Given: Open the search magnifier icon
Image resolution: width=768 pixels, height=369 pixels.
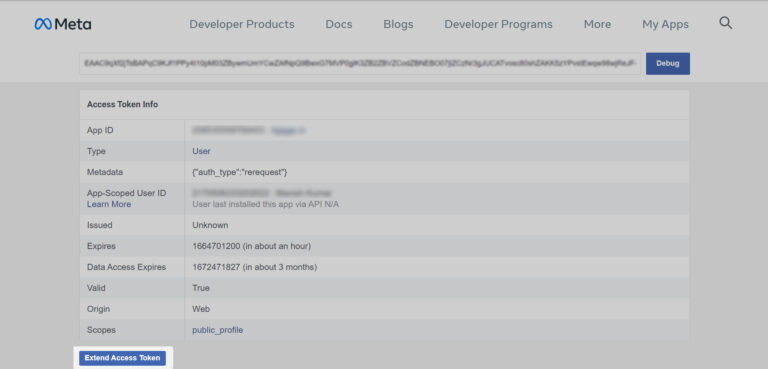Looking at the screenshot, I should (x=725, y=23).
